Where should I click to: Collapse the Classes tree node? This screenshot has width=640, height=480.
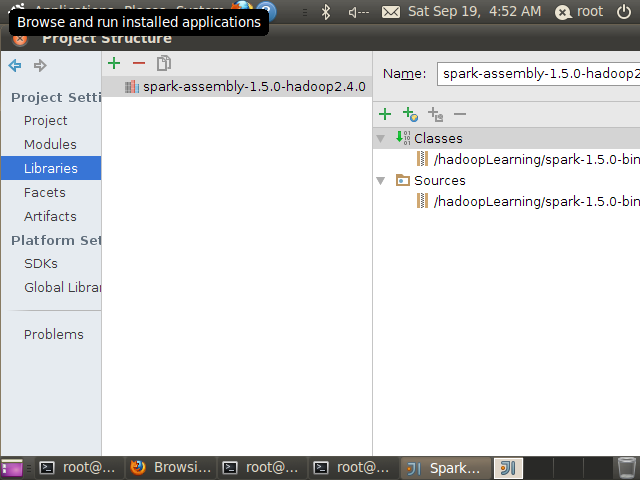click(380, 139)
